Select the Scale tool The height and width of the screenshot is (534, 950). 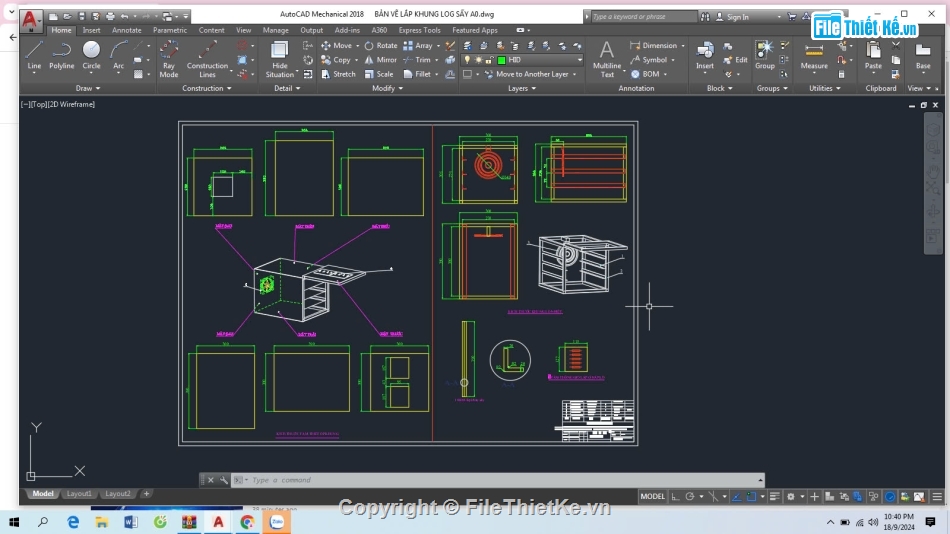pyautogui.click(x=379, y=75)
